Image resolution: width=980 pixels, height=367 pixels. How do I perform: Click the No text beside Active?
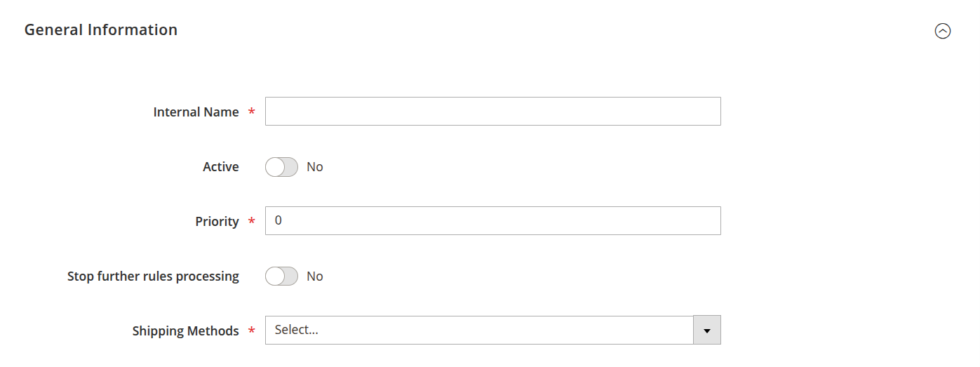315,167
